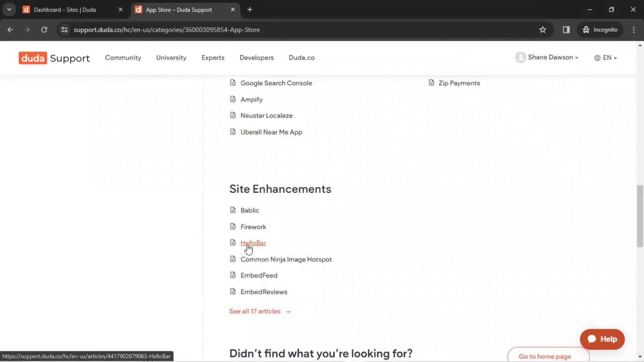Open the Uberall Near Me App article
644x362 pixels.
coord(271,132)
